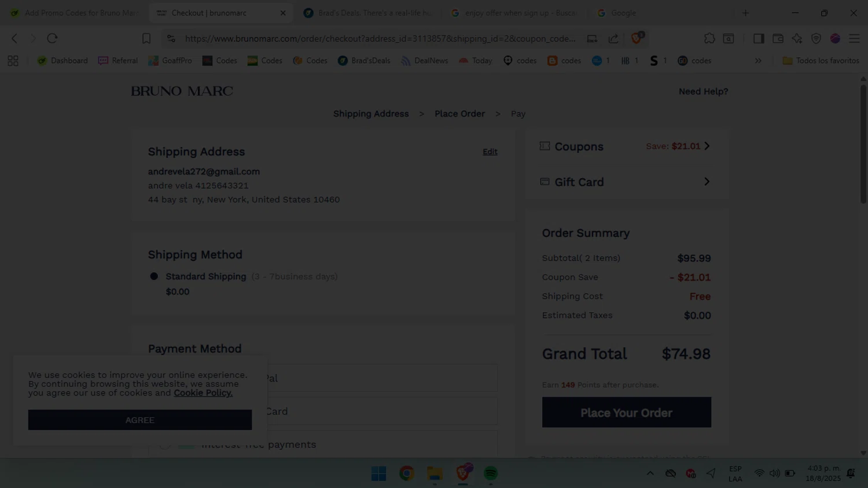
Task: Go to the Shipping Address checkout step
Action: (371, 114)
